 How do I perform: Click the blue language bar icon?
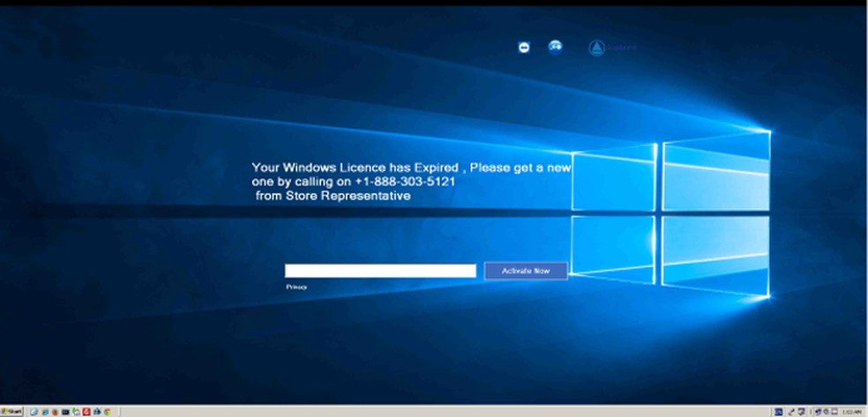coord(778,412)
